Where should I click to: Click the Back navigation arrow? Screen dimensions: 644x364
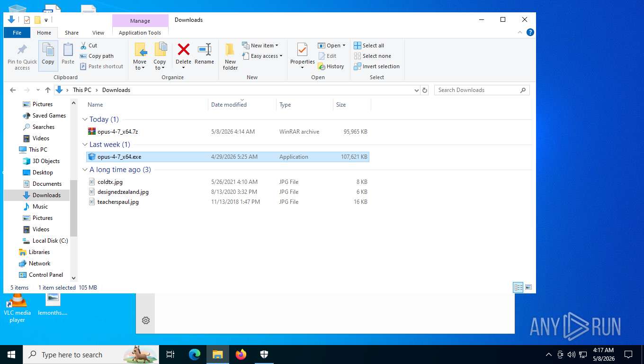point(13,90)
